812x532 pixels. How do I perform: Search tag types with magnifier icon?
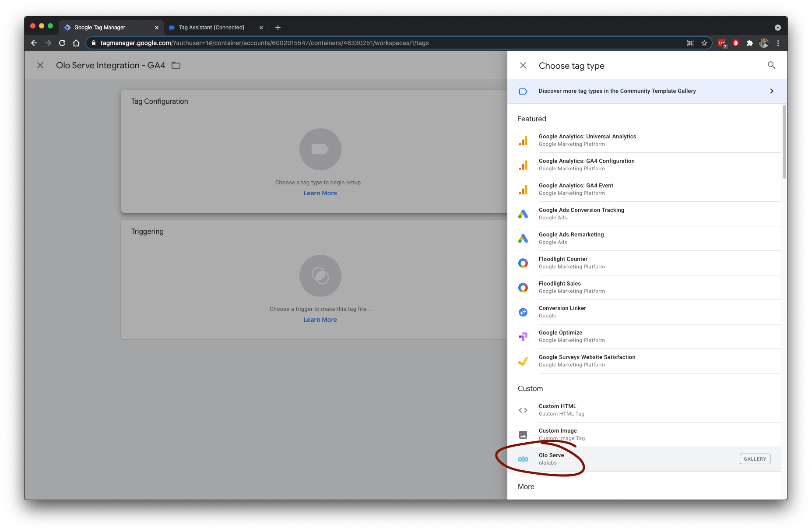pyautogui.click(x=771, y=65)
